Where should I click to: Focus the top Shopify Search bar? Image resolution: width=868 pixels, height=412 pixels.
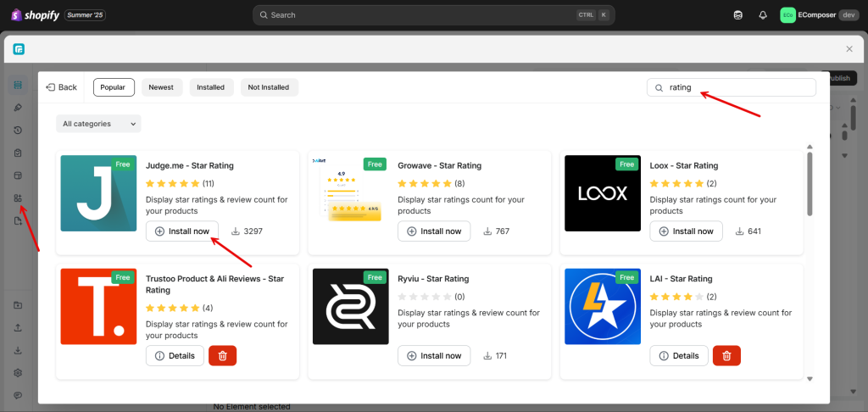point(433,15)
